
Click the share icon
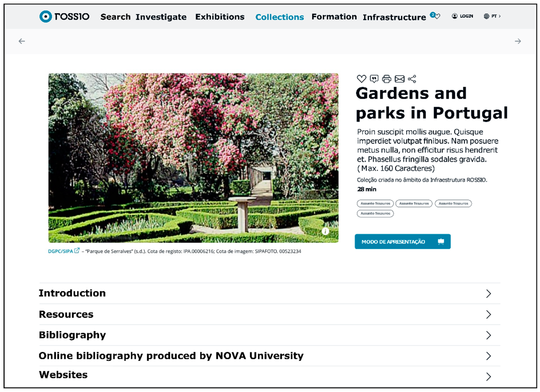[412, 79]
